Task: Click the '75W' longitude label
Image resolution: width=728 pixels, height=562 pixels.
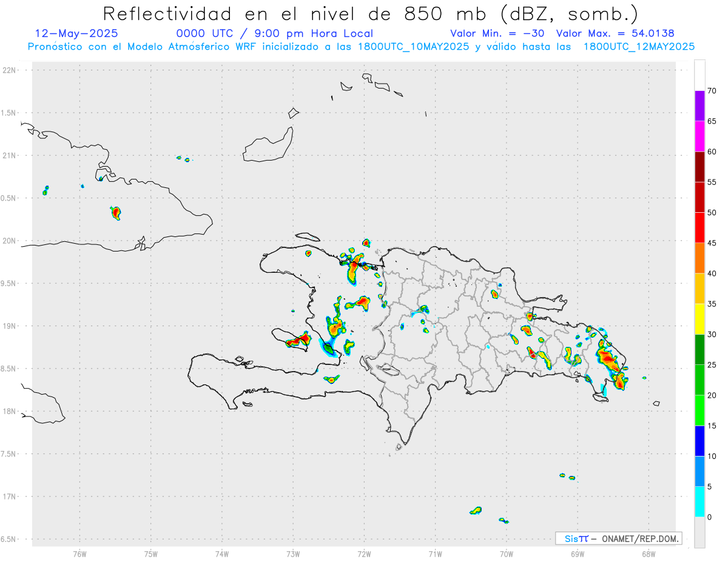Action: pyautogui.click(x=151, y=554)
